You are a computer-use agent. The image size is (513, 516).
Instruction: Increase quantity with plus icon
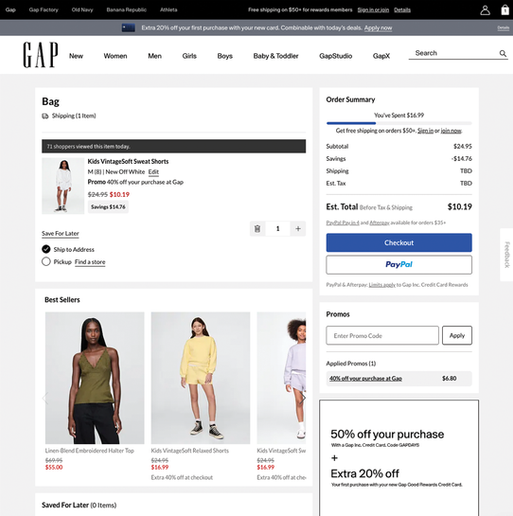[298, 229]
